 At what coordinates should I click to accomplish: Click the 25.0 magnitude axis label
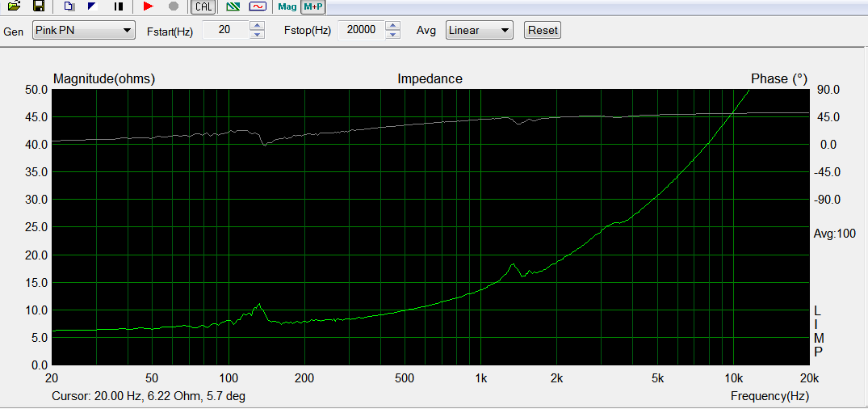36,227
